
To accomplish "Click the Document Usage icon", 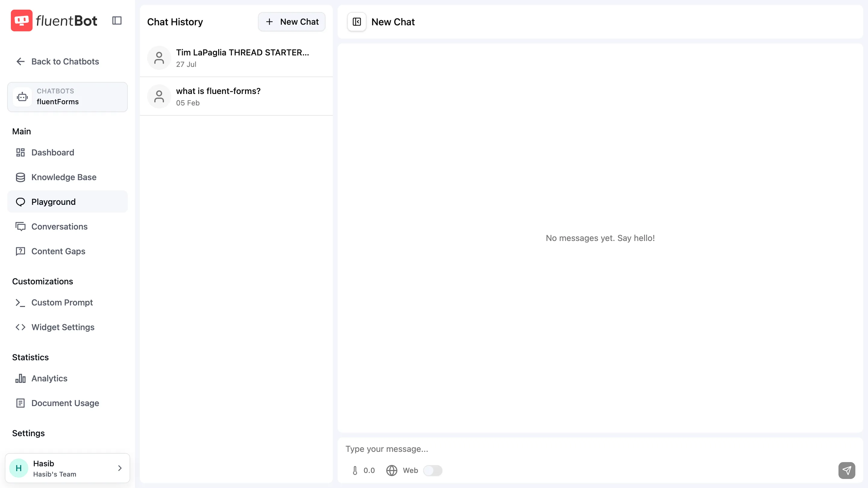I will (20, 403).
